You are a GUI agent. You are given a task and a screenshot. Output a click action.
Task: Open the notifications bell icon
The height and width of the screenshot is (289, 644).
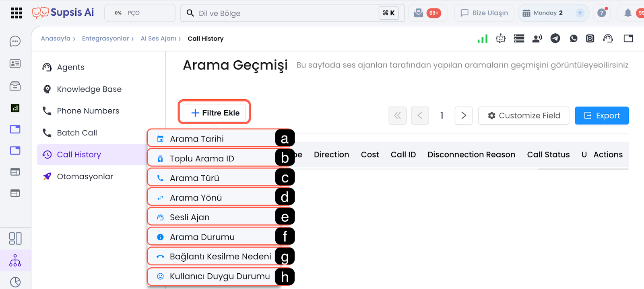[x=627, y=13]
